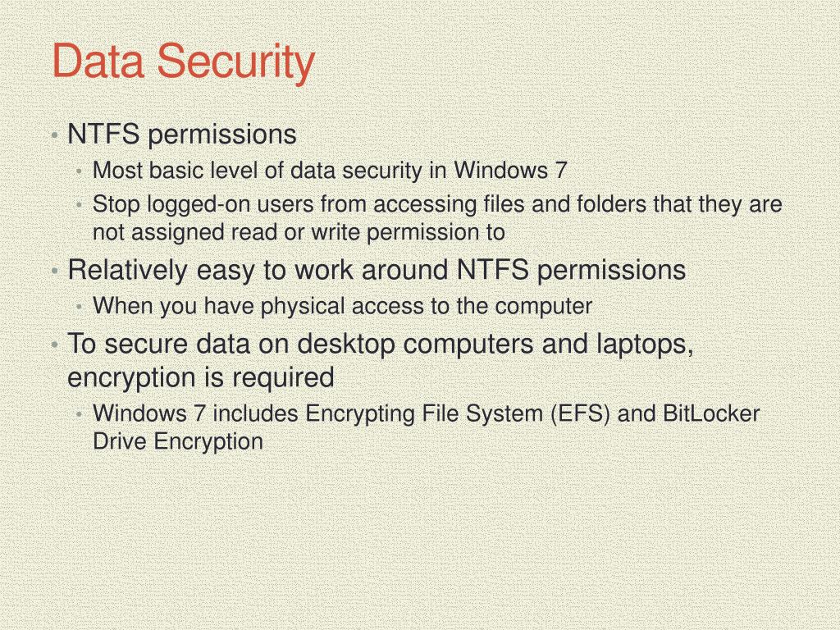Select the 'Stop logged-on users from accessing' line

[x=437, y=204]
